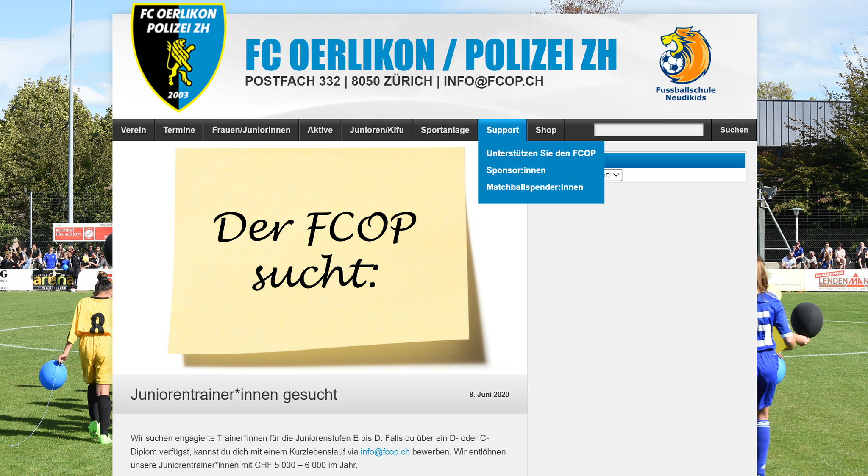868x476 pixels.
Task: Click the highlighted Support menu tab
Action: (x=503, y=130)
